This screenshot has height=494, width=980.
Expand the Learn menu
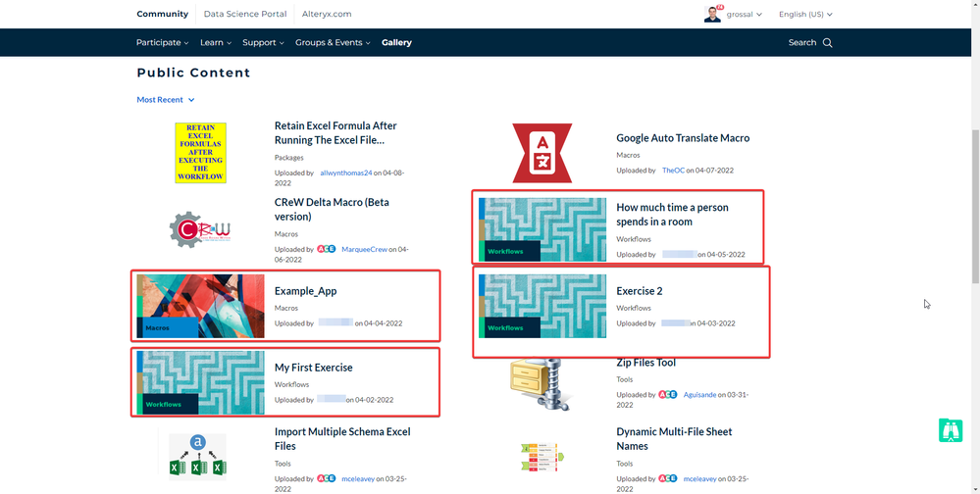click(x=216, y=42)
